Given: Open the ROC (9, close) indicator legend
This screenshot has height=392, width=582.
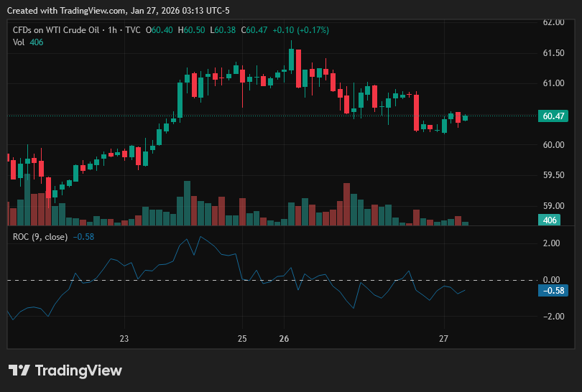Looking at the screenshot, I should click(40, 237).
